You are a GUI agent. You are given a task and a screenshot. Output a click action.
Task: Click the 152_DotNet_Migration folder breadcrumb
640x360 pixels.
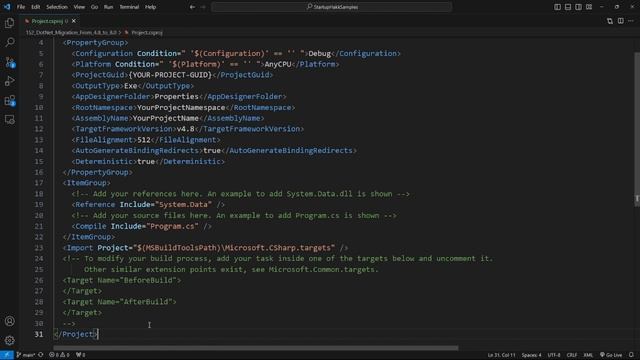71,32
